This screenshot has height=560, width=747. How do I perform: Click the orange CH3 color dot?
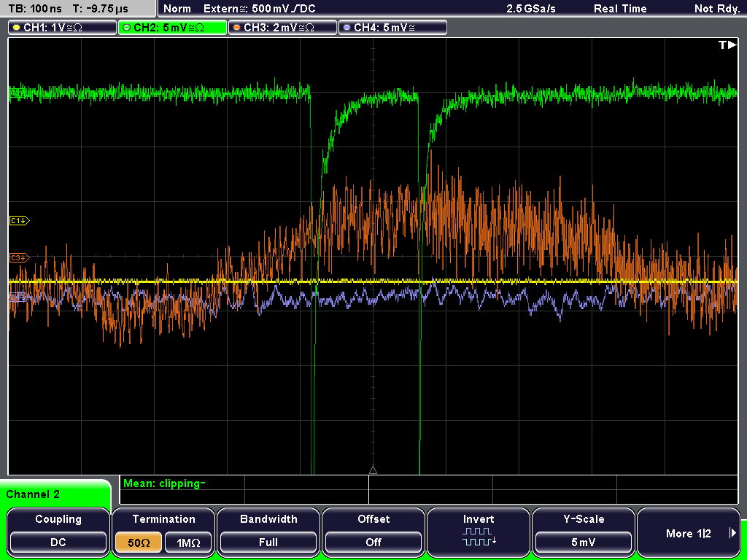pos(237,28)
